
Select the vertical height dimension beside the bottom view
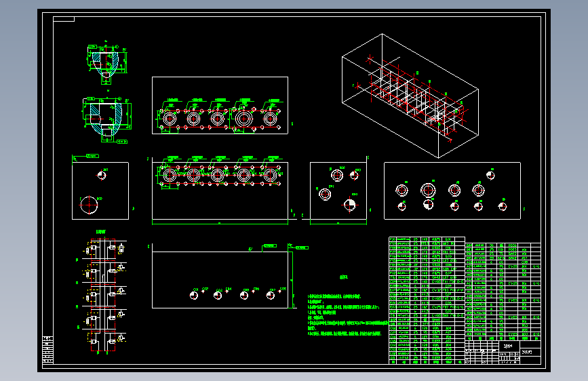[x=293, y=280]
